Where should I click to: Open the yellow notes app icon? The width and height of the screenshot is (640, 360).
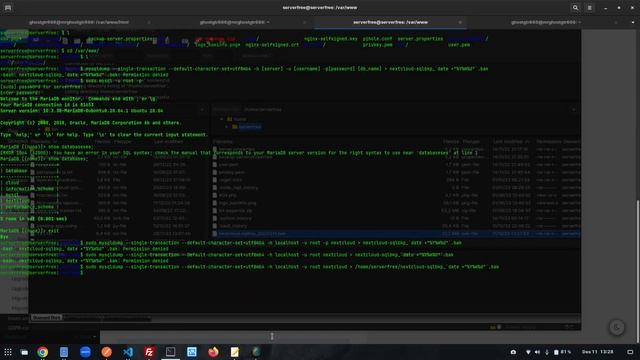point(235,352)
